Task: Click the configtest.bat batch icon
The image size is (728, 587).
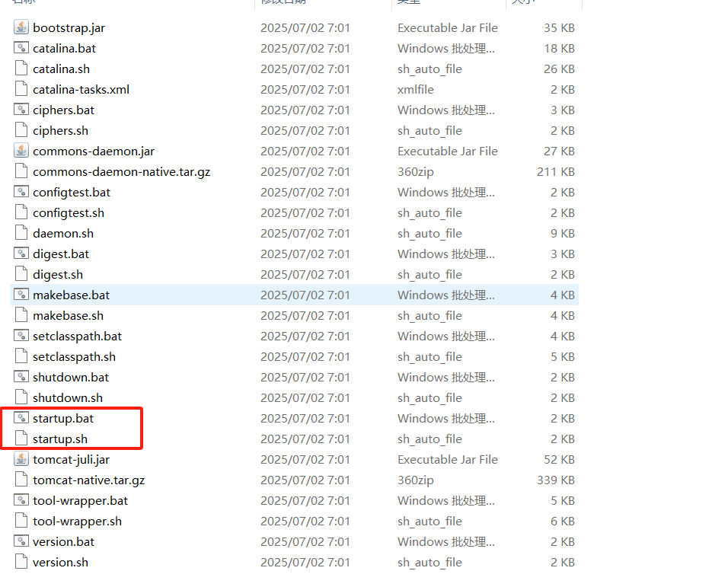Action: (21, 192)
